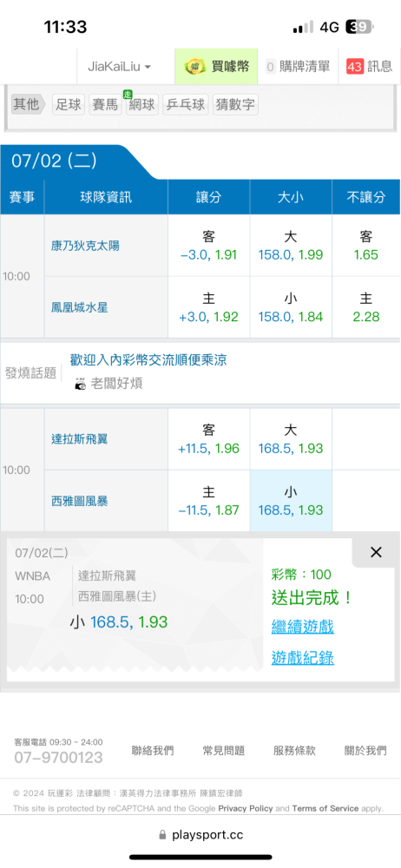Pick 客 −3.0, 1.91 spread for 康乃狄克太陽
The height and width of the screenshot is (868, 401).
(209, 246)
